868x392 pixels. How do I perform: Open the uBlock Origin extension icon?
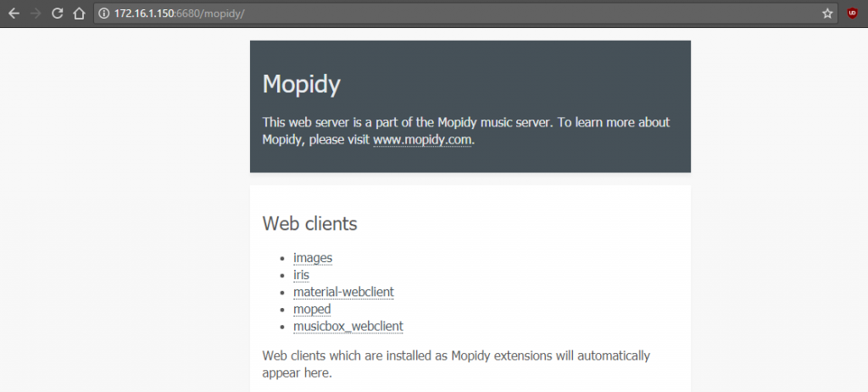pyautogui.click(x=853, y=14)
